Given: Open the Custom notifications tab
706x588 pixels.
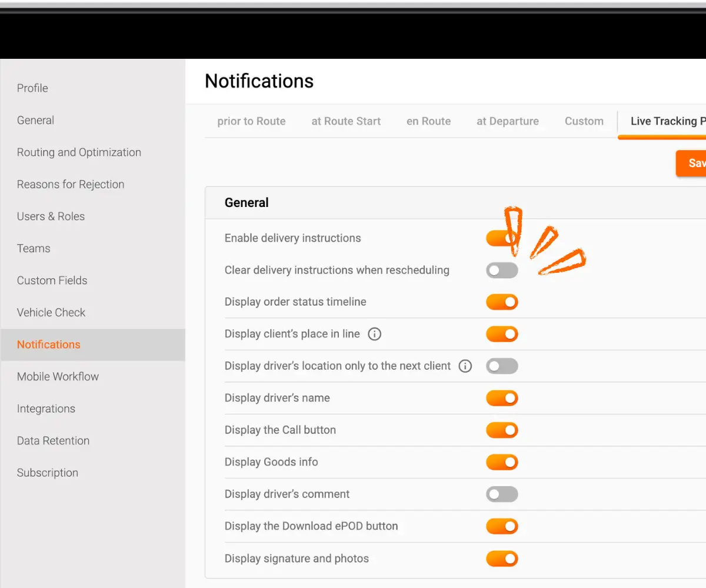Looking at the screenshot, I should point(584,121).
